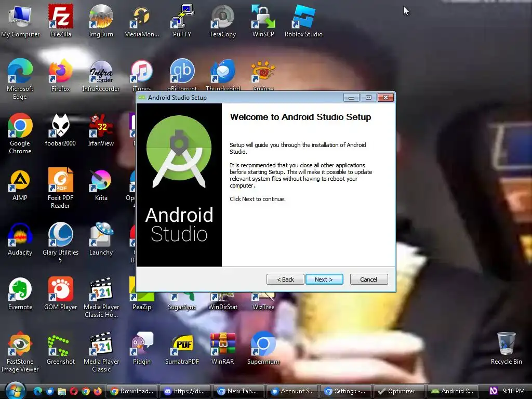Select the Pidgin desktop shortcut
The width and height of the screenshot is (532, 399).
click(141, 349)
